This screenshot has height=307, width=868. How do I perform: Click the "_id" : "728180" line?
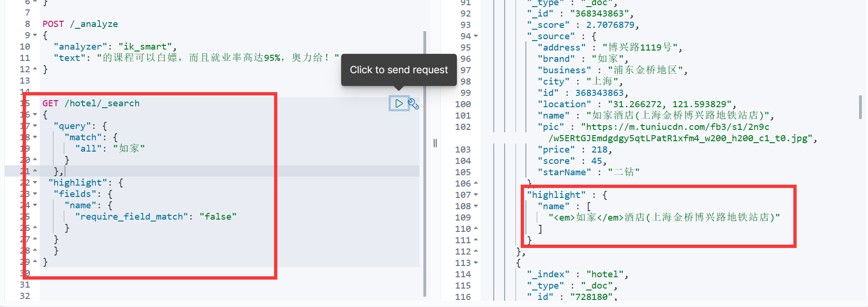(572, 297)
